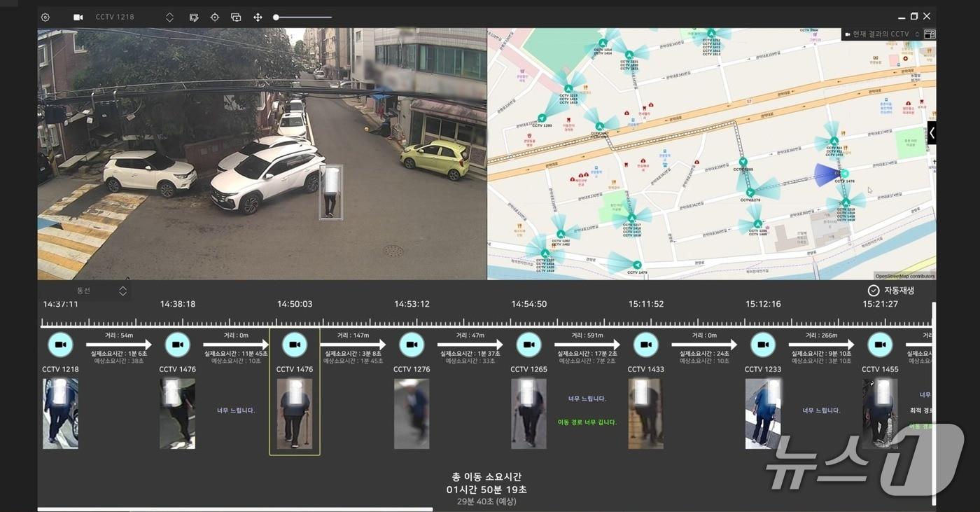Screen dimensions: 980x512
Task: Click the CCTV 1265 timeline camera circle
Action: click(528, 345)
